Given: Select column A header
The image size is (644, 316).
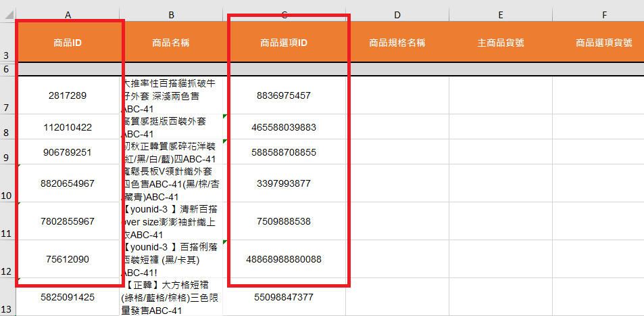Looking at the screenshot, I should tap(68, 14).
